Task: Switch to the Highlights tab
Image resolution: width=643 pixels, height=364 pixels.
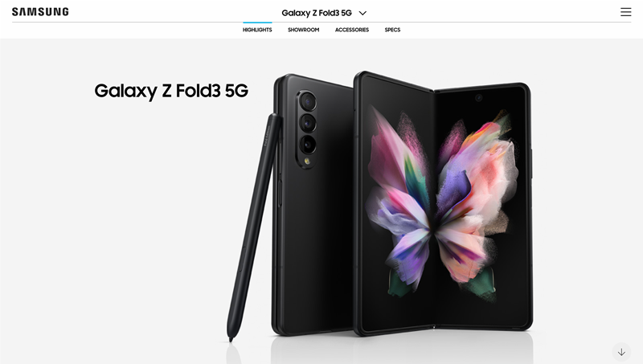Action: coord(257,30)
